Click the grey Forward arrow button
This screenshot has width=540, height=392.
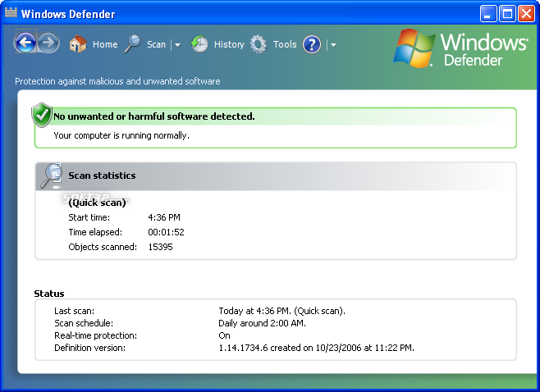[48, 43]
